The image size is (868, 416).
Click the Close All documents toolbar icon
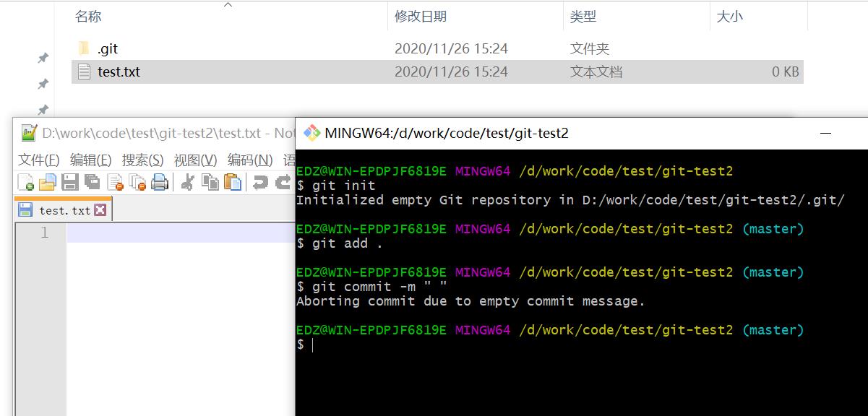point(137,182)
